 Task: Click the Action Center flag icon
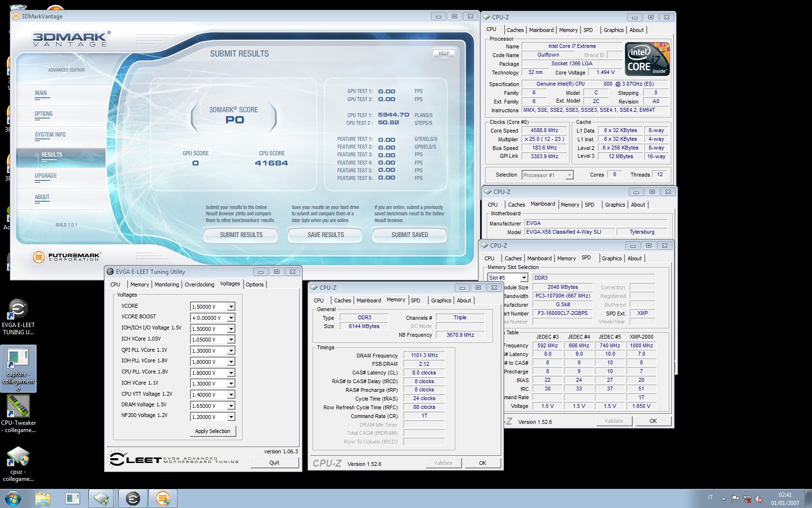click(735, 499)
